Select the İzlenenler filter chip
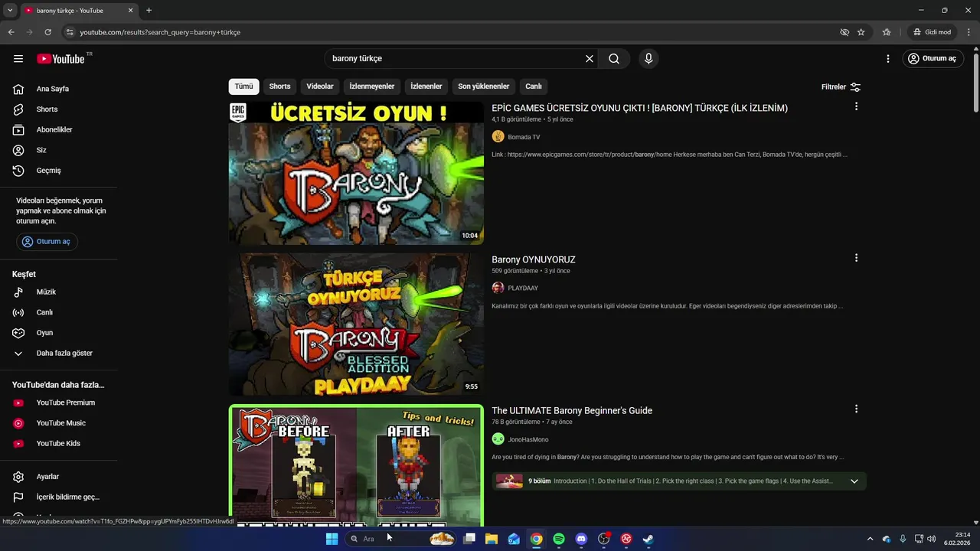This screenshot has height=551, width=980. [426, 86]
